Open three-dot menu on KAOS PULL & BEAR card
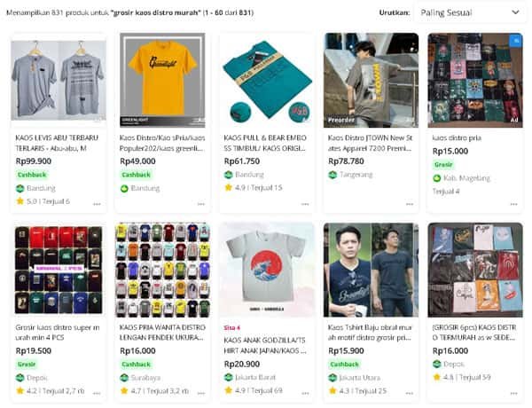The width and height of the screenshot is (532, 408). coord(305,204)
